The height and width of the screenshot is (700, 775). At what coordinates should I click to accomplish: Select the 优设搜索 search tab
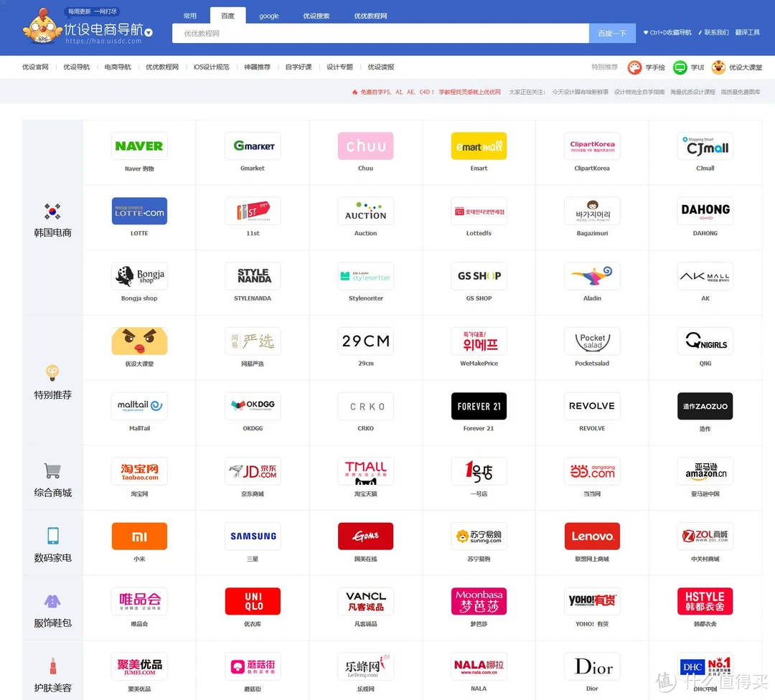[316, 16]
